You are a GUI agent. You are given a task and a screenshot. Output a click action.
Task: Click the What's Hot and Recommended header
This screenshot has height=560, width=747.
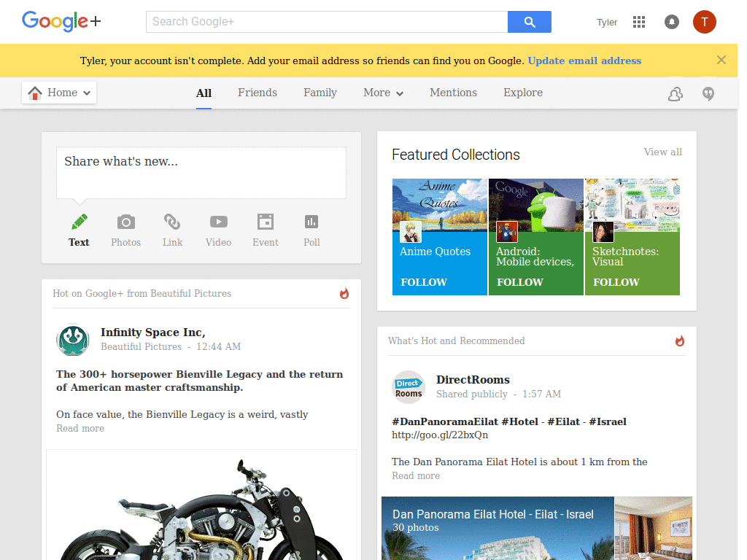[456, 341]
